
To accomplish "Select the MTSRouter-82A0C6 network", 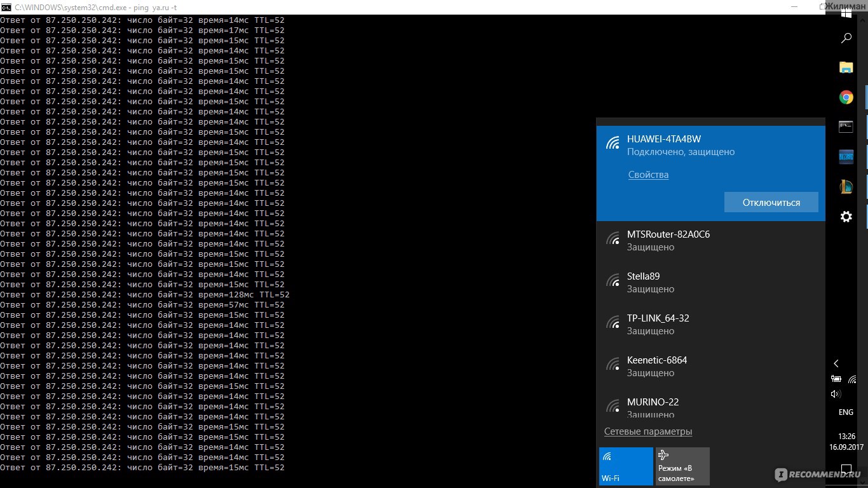I will (711, 240).
